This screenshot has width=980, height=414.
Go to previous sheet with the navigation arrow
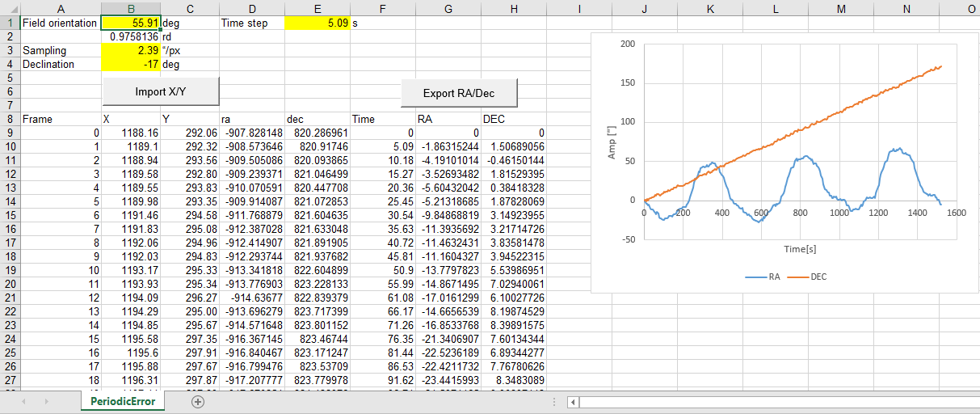pos(24,401)
